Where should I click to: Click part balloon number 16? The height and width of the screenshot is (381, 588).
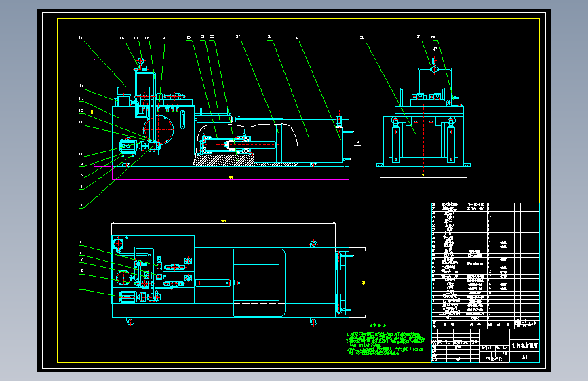pos(121,38)
